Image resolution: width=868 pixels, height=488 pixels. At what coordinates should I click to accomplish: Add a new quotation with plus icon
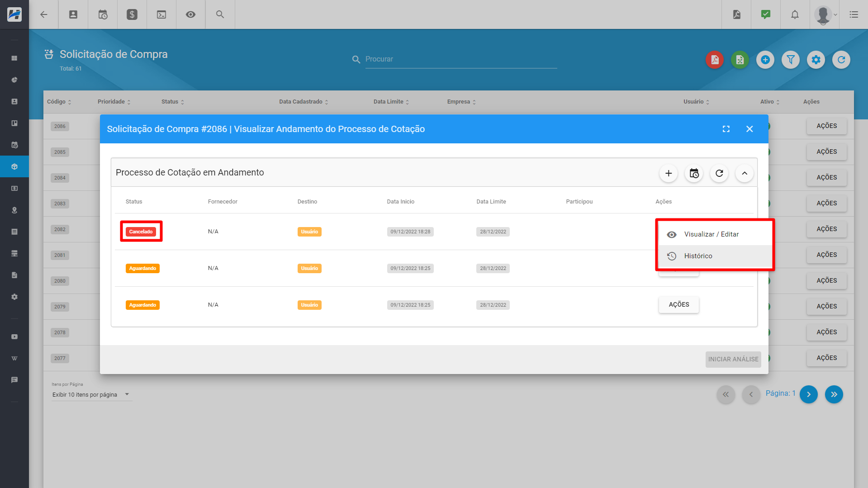(668, 173)
